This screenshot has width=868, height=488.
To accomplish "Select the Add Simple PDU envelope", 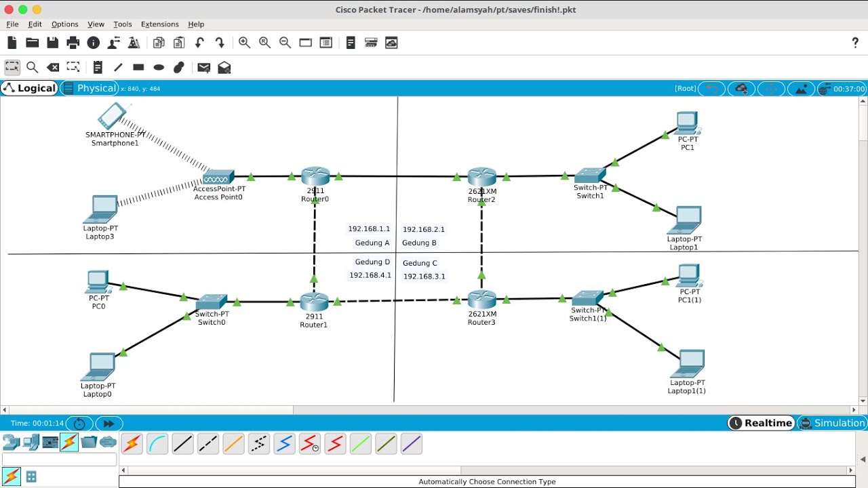I will (203, 67).
